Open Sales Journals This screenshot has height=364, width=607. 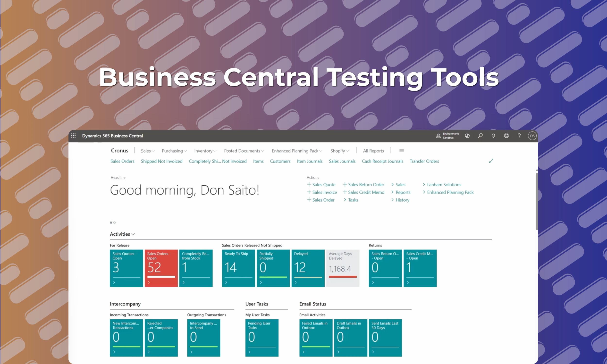[x=342, y=161]
